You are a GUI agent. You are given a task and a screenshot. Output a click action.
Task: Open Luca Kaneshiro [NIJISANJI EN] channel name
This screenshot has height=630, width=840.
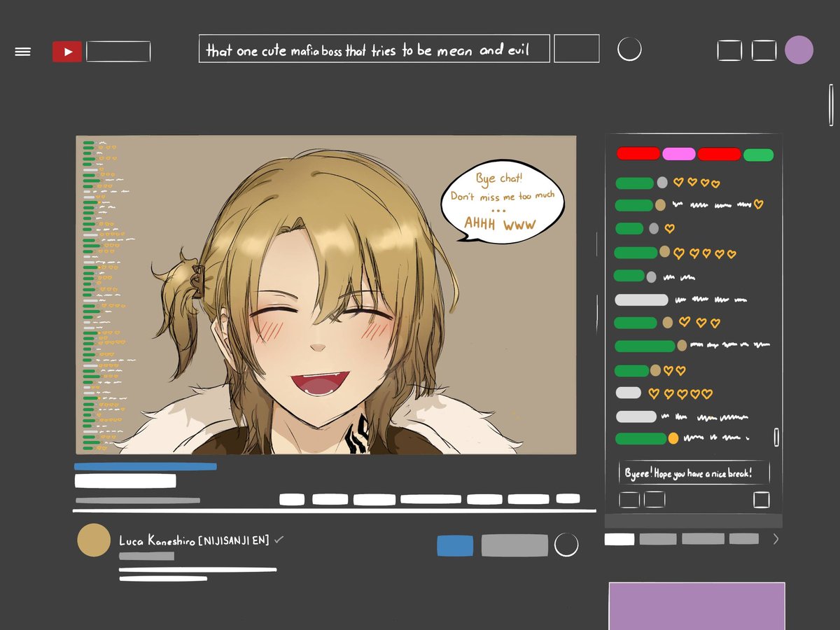pyautogui.click(x=194, y=540)
